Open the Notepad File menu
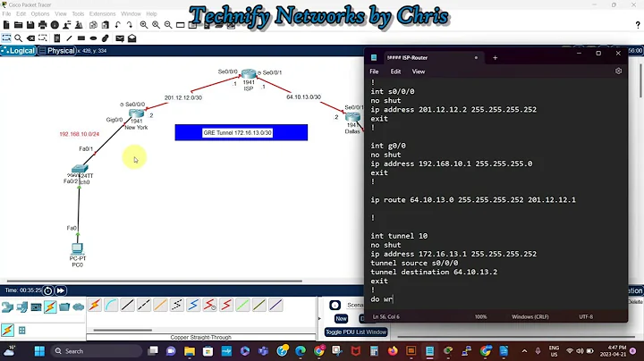 (374, 71)
